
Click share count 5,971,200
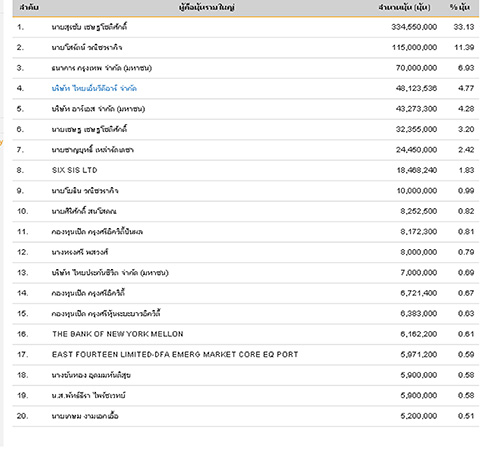[x=419, y=355]
